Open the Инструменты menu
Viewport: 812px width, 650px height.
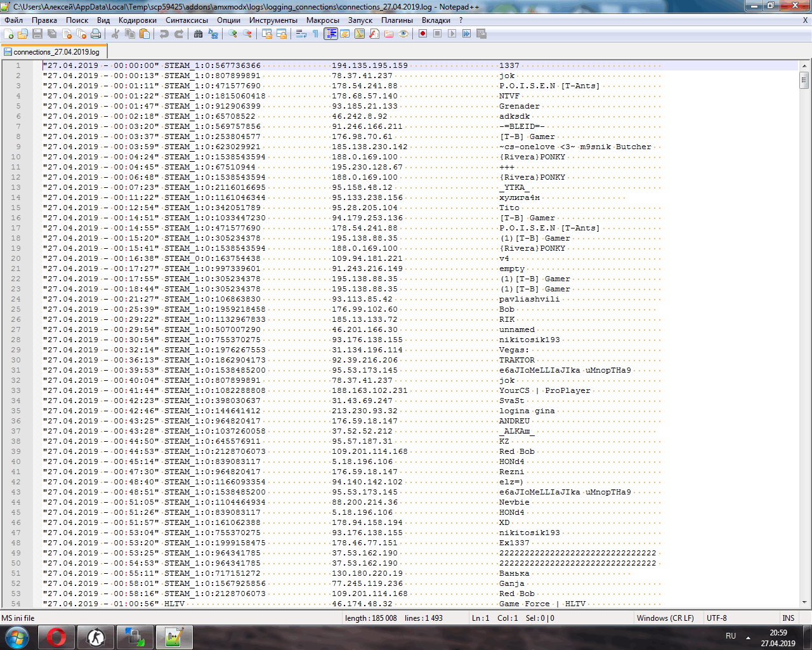tap(273, 20)
